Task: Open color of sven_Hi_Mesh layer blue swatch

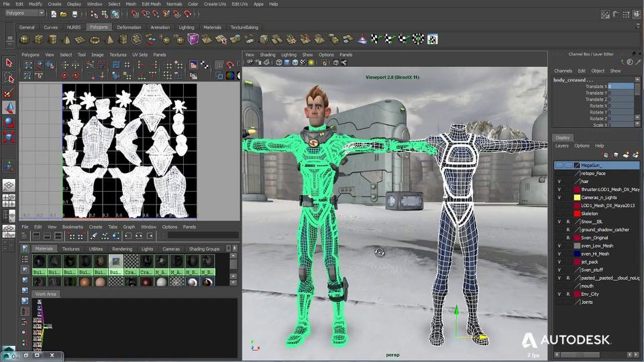Action: pos(577,253)
